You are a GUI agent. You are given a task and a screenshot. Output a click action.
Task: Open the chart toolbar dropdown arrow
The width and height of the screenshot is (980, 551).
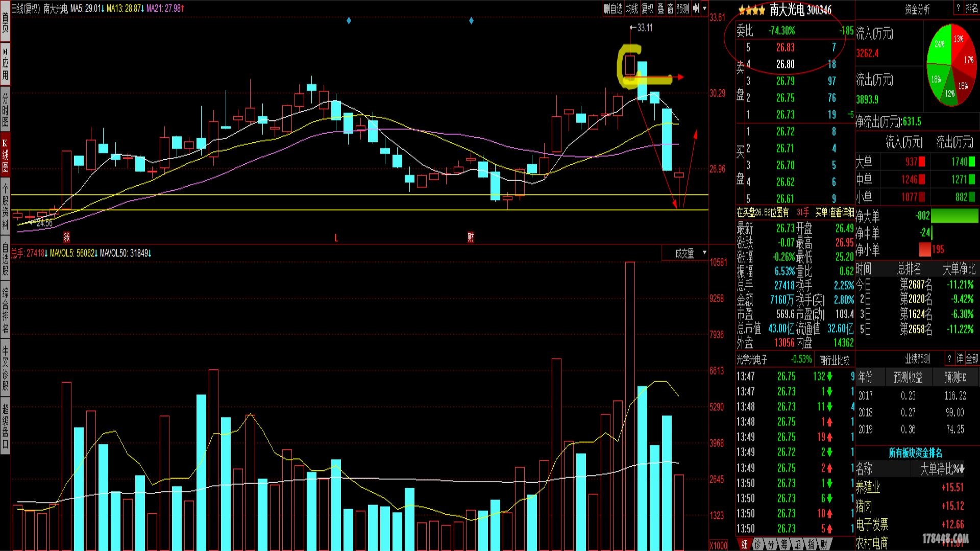click(705, 8)
